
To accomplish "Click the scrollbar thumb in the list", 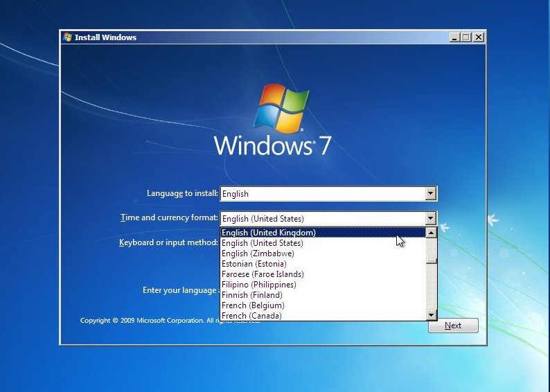I will click(x=432, y=261).
